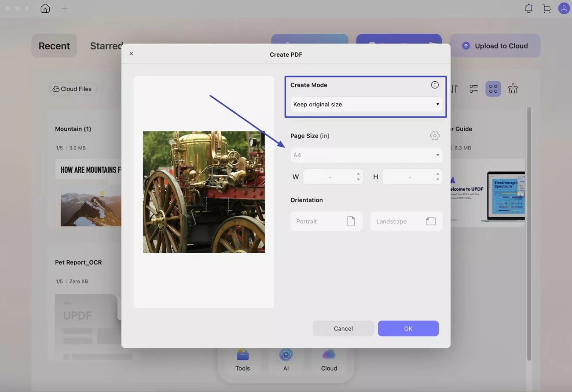This screenshot has height=392, width=572.
Task: Open the Tools icon in bottom dock
Action: pyautogui.click(x=242, y=360)
